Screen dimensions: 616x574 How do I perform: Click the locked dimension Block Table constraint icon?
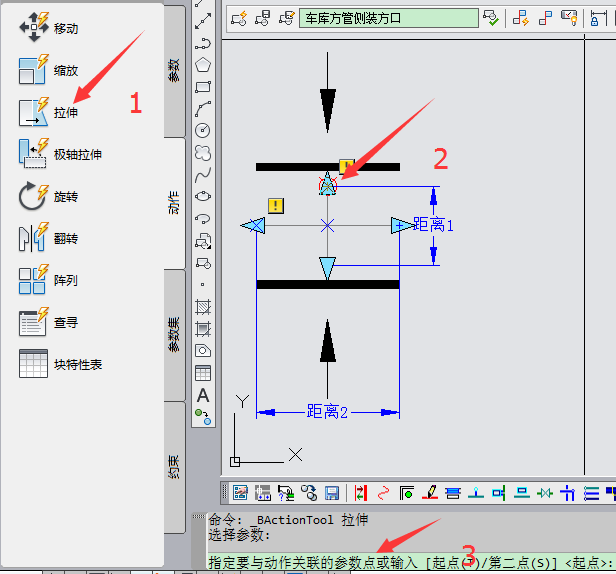coord(598,18)
